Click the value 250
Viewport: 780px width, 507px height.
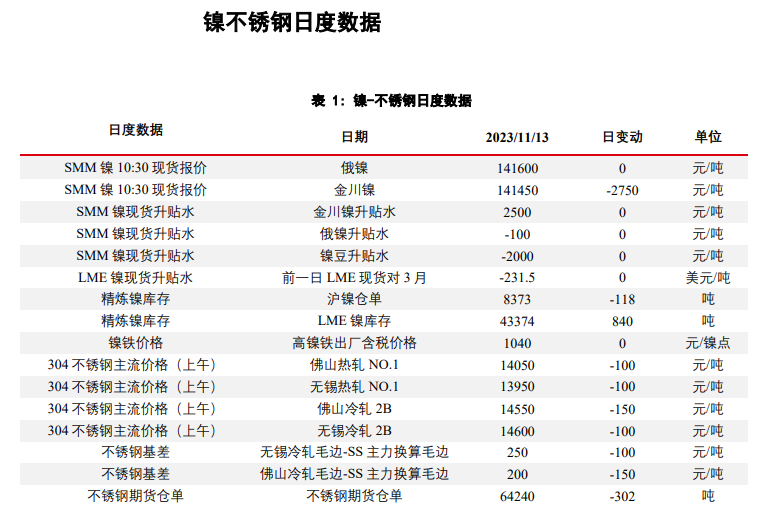click(517, 452)
